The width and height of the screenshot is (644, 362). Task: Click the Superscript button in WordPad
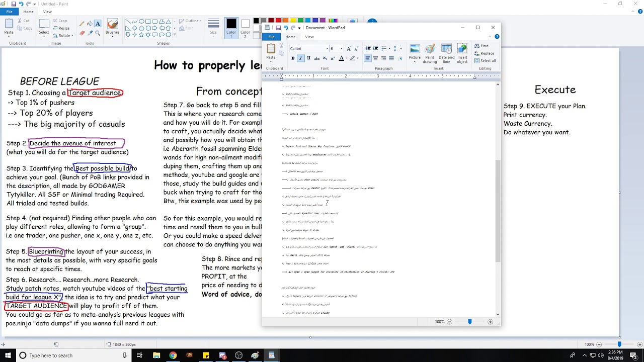pos(333,58)
